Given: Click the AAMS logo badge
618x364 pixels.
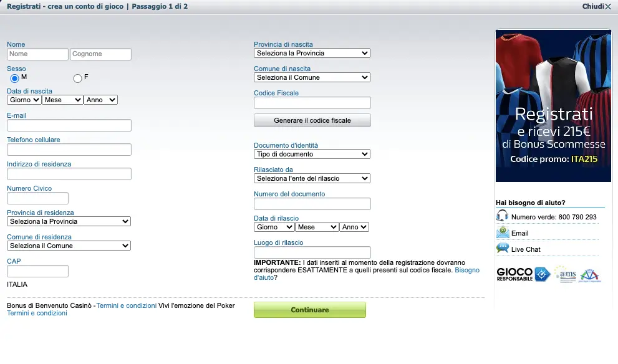Looking at the screenshot, I should pyautogui.click(x=565, y=274).
